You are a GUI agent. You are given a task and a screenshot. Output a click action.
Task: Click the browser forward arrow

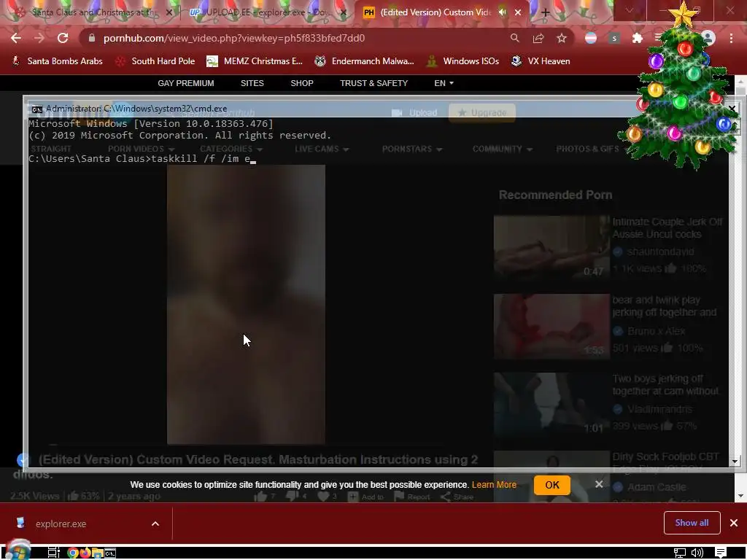point(39,38)
